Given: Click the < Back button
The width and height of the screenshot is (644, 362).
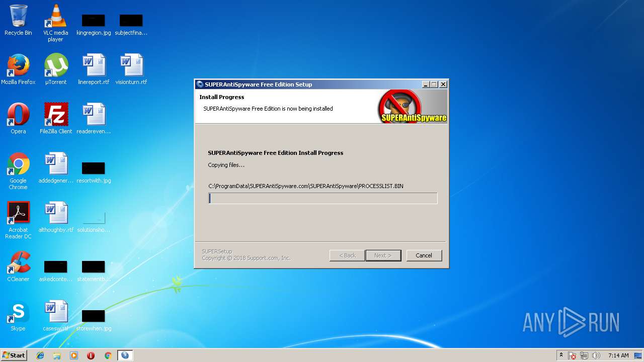Looking at the screenshot, I should [347, 255].
